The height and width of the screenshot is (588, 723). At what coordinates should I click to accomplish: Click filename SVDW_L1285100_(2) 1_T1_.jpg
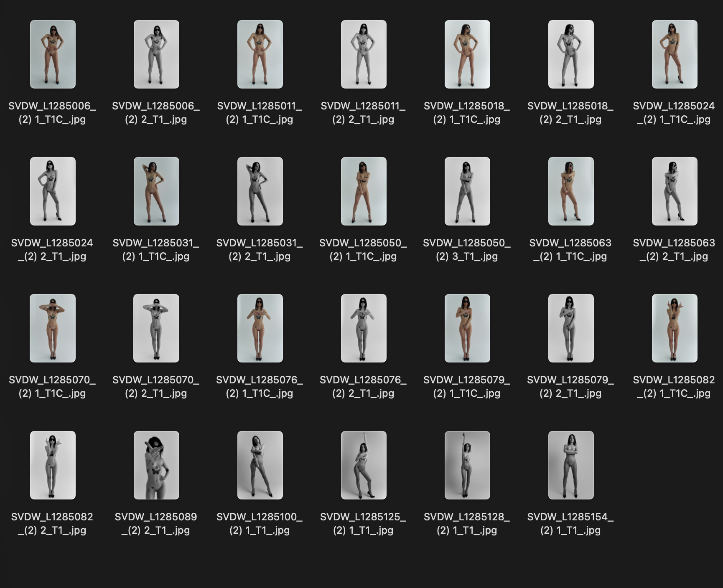pyautogui.click(x=260, y=524)
